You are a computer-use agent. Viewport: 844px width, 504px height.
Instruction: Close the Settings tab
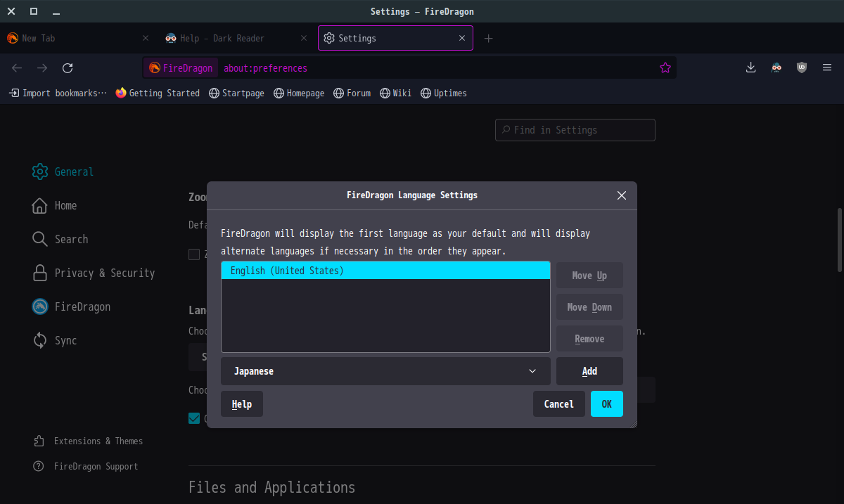(462, 38)
